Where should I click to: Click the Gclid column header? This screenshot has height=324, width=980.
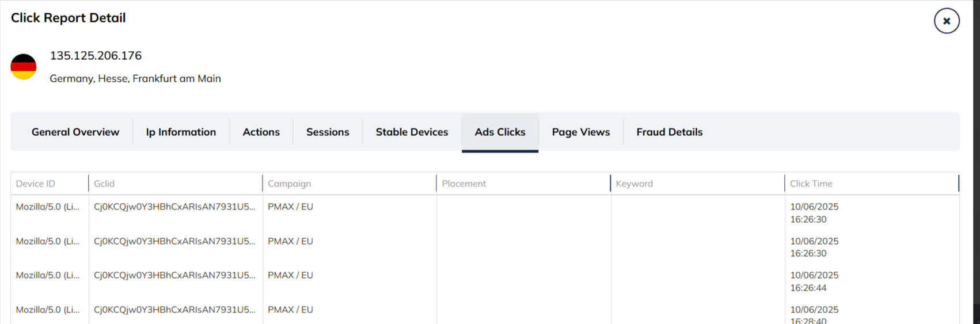coord(104,184)
